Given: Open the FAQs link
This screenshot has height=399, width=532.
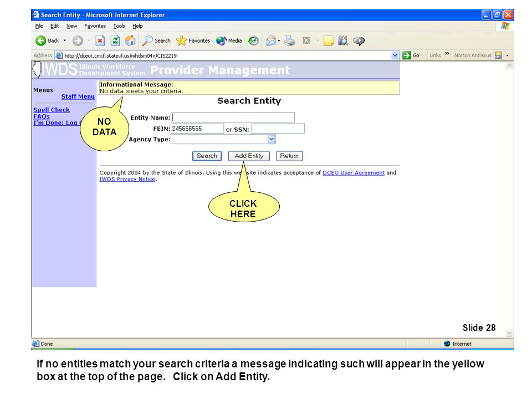Looking at the screenshot, I should tap(42, 116).
